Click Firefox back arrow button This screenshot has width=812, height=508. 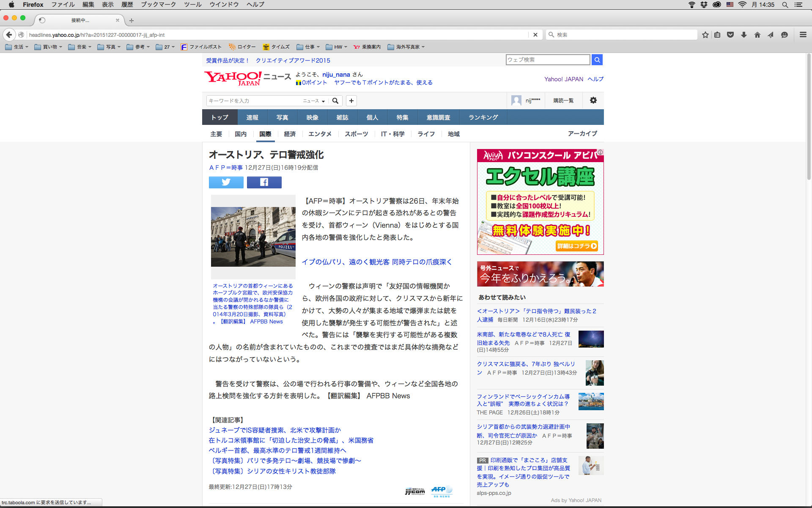(x=9, y=35)
